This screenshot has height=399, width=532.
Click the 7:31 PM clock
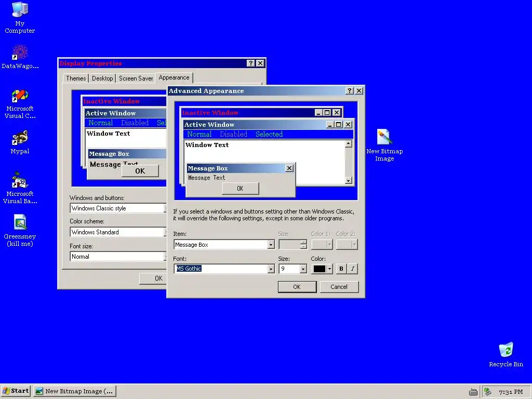[x=511, y=392]
